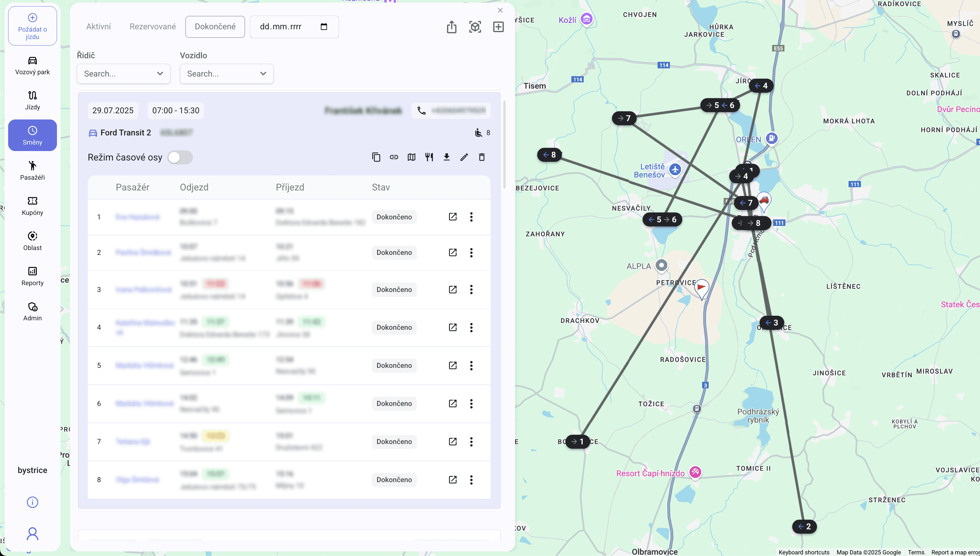Image resolution: width=980 pixels, height=556 pixels.
Task: Expand the Vozidlo search dropdown
Action: click(227, 74)
